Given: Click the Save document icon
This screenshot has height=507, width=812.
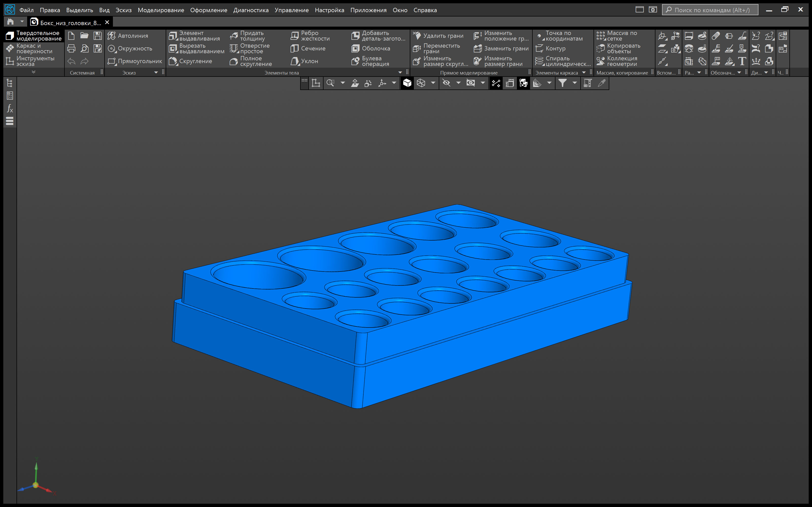Looking at the screenshot, I should click(x=98, y=35).
